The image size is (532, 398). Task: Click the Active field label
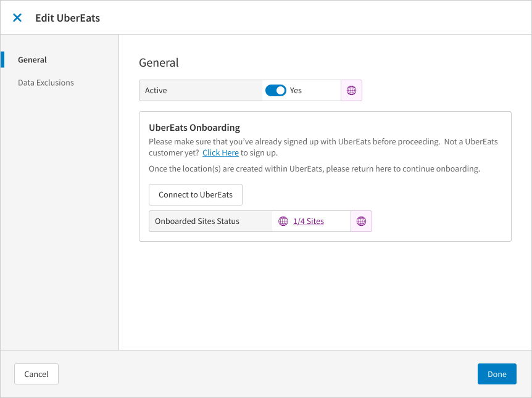156,90
